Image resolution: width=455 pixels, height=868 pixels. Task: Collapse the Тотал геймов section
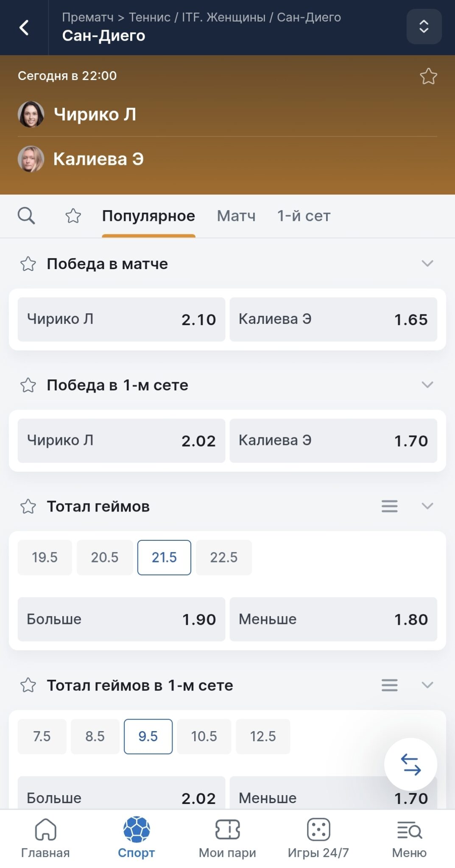(x=425, y=506)
